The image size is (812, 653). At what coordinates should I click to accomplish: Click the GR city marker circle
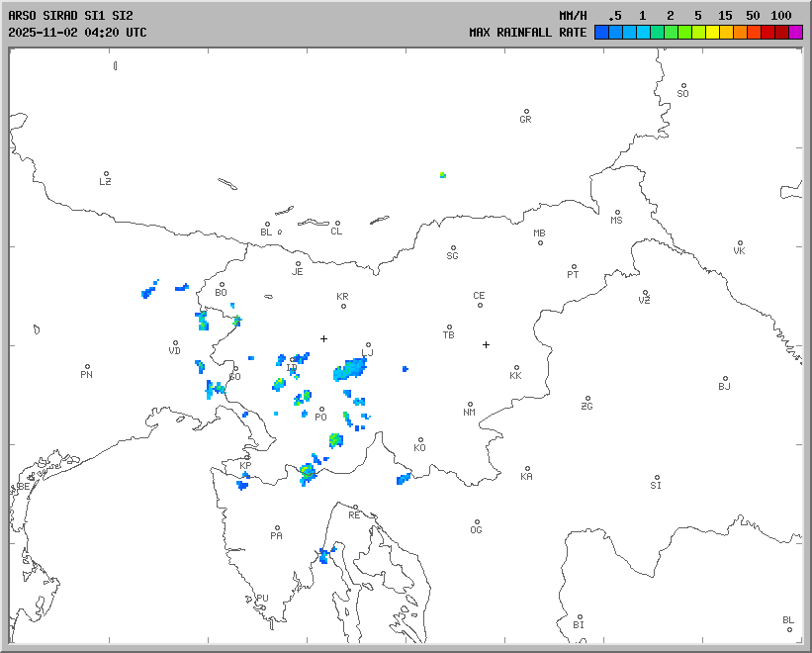(x=526, y=112)
